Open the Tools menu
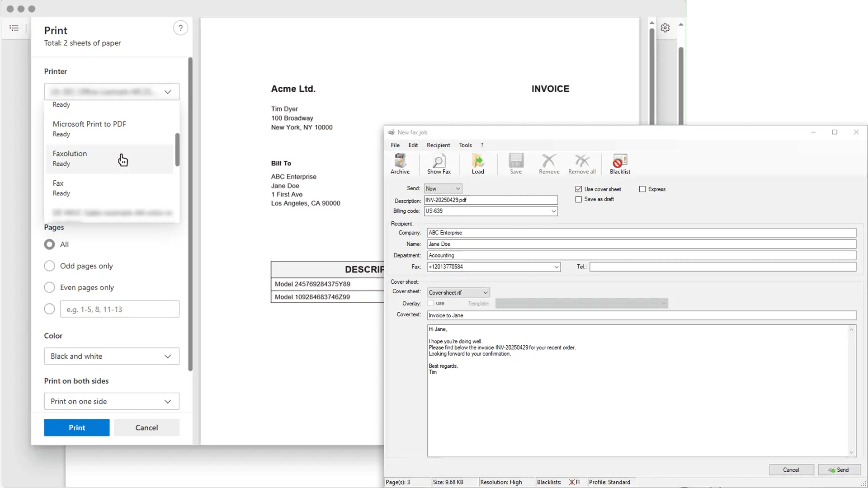This screenshot has width=868, height=488. [465, 145]
